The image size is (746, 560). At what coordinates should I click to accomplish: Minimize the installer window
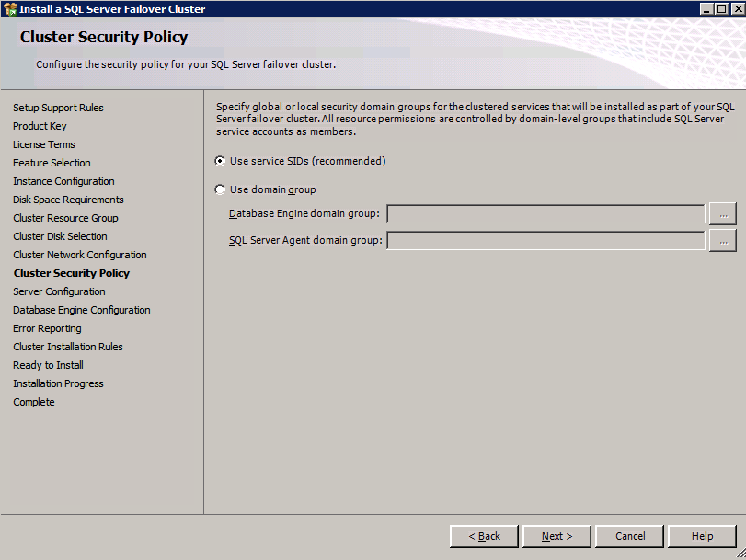(706, 9)
